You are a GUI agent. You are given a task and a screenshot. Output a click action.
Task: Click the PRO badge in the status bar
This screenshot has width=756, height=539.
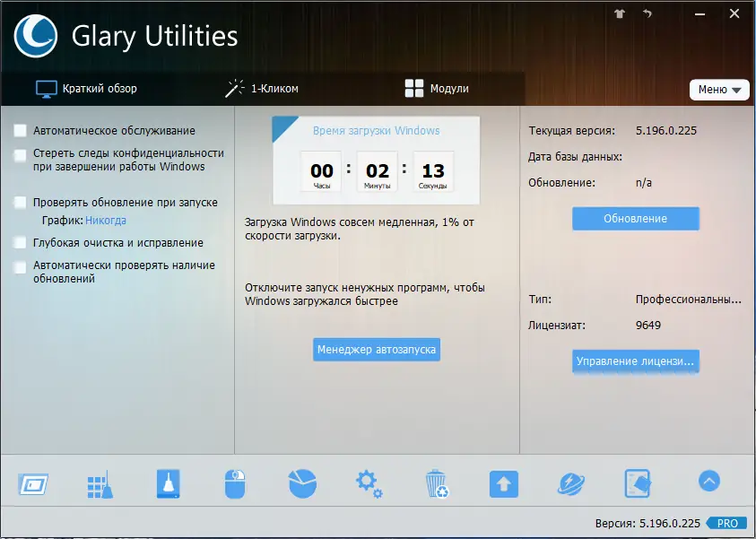pyautogui.click(x=727, y=523)
